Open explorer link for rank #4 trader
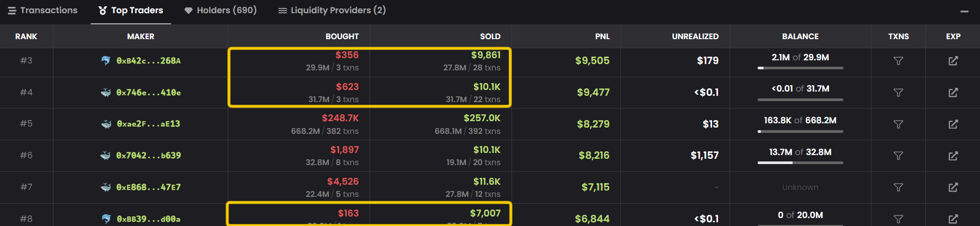980x226 pixels. 953,93
